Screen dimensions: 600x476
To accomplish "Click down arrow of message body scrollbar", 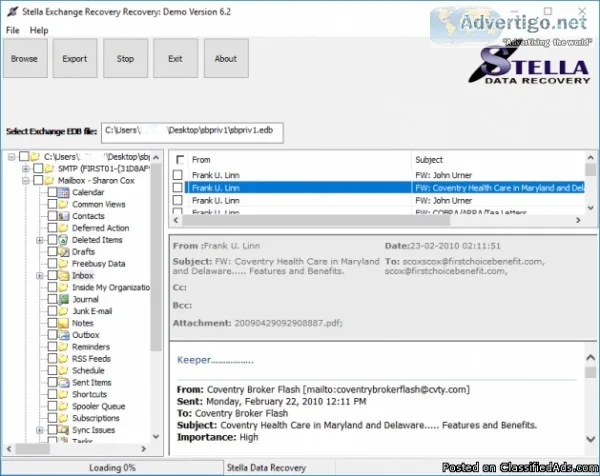I will [x=591, y=439].
